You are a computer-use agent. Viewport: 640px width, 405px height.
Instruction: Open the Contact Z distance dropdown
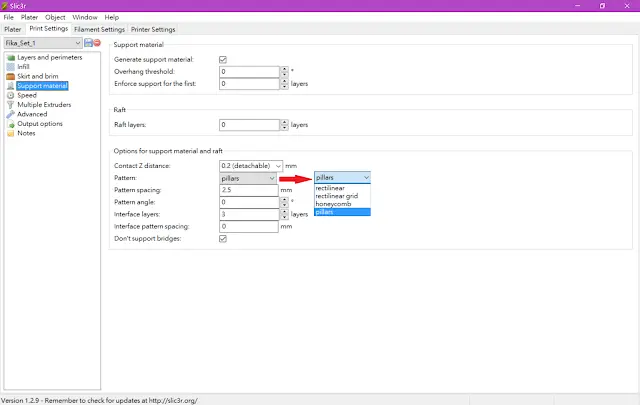click(251, 166)
